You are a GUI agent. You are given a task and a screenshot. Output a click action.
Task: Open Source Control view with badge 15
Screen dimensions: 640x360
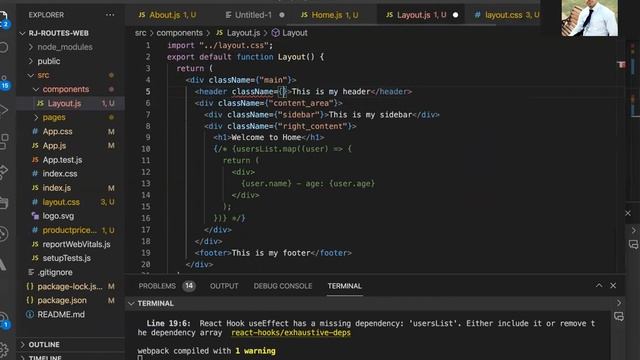[4, 81]
